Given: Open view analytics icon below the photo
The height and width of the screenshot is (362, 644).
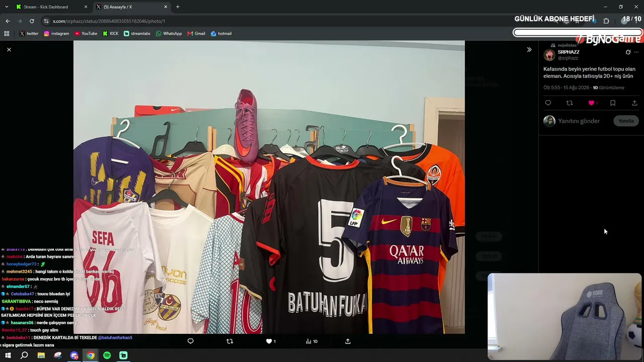Looking at the screenshot, I should tap(308, 341).
